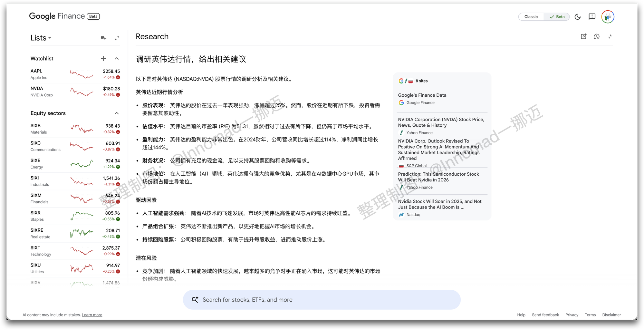Enable dark mode with the moon icon
The width and height of the screenshot is (644, 330).
pos(578,17)
